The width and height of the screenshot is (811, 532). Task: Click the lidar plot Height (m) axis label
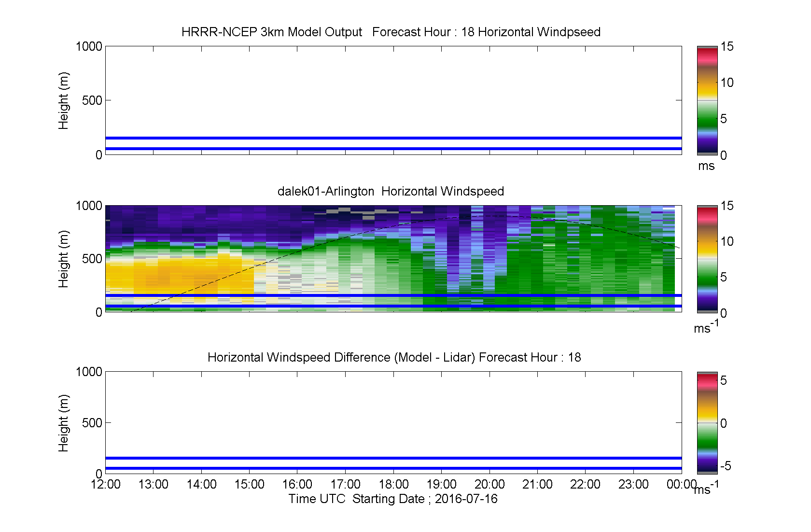click(x=64, y=259)
